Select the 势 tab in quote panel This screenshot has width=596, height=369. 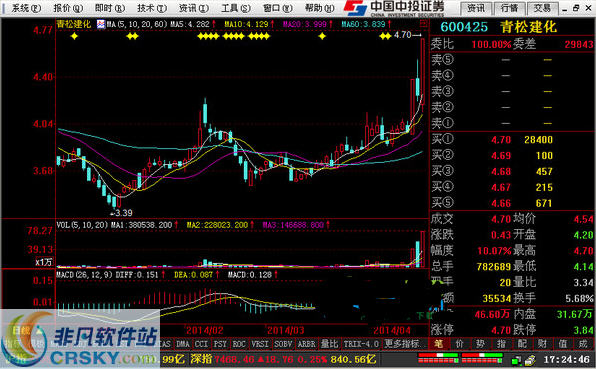pyautogui.click(x=480, y=344)
